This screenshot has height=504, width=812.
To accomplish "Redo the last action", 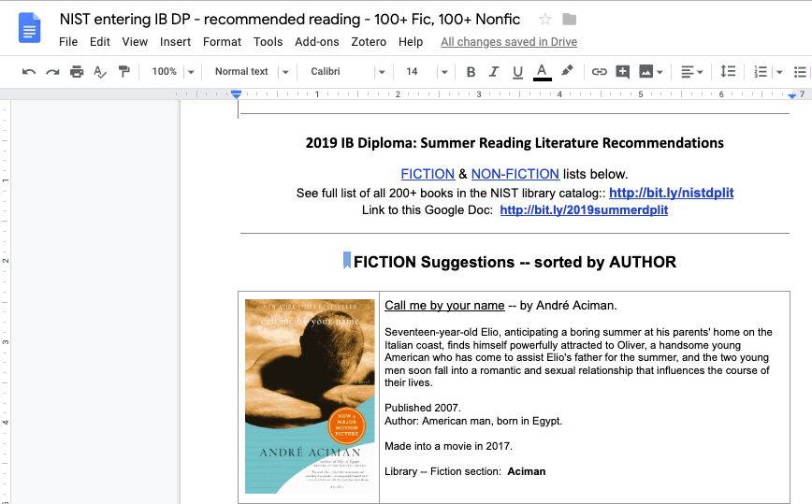I will pos(52,72).
